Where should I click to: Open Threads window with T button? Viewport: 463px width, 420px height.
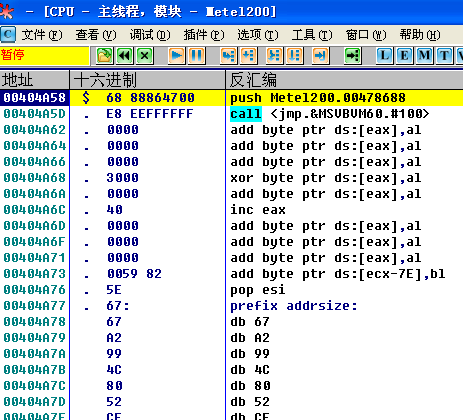pos(444,55)
